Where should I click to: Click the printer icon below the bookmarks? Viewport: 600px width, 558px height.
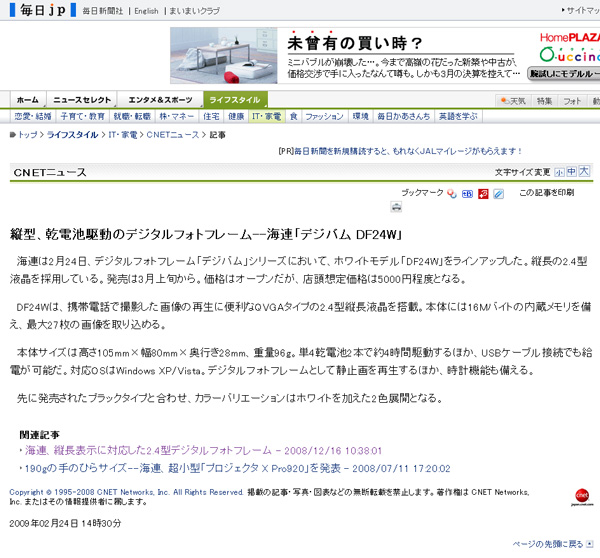(396, 207)
